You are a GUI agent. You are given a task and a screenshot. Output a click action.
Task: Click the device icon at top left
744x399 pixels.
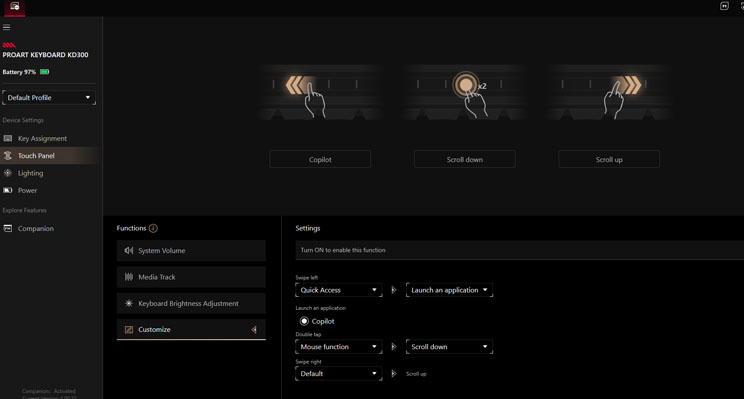15,7
